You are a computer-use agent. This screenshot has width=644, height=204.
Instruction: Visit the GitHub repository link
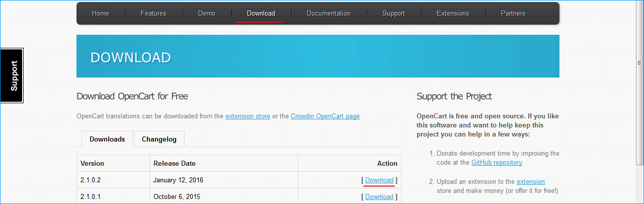(497, 163)
